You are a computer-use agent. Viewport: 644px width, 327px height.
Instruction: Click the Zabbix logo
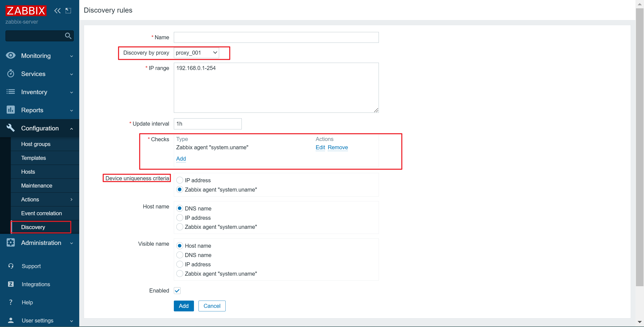pos(26,11)
